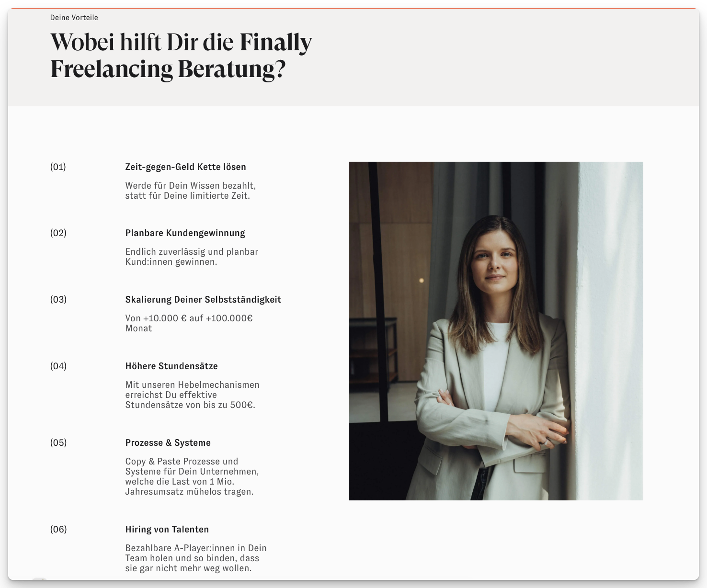This screenshot has width=707, height=588.
Task: Click the heading 'Wobei hilft Dir die Finally Freelancing Beratung?'
Action: click(181, 56)
